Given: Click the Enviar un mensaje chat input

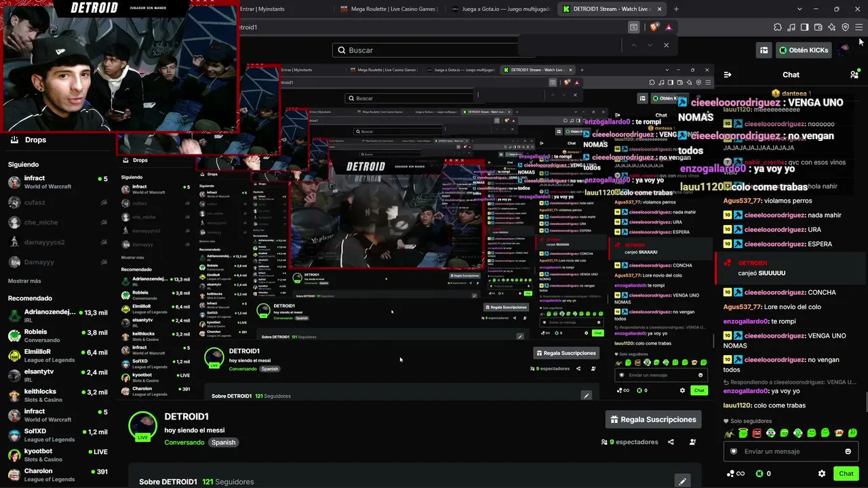Looking at the screenshot, I should tap(791, 451).
